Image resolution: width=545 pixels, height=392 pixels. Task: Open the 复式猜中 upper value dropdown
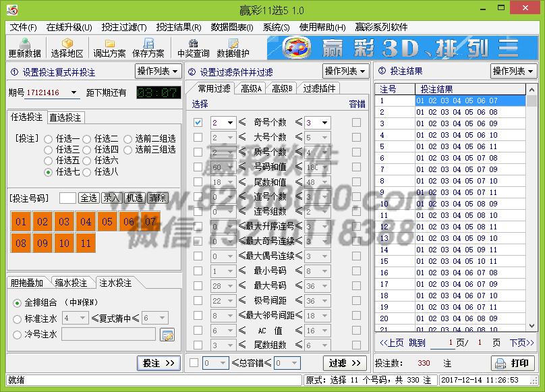163,318
